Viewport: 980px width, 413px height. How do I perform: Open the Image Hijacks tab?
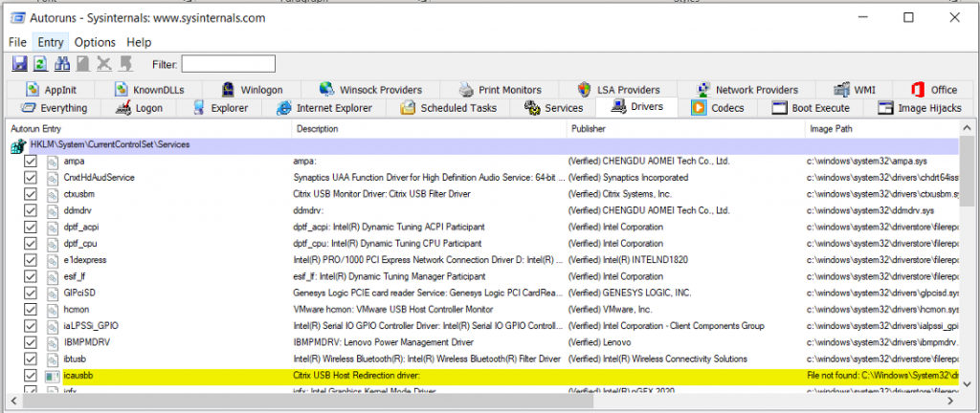920,108
